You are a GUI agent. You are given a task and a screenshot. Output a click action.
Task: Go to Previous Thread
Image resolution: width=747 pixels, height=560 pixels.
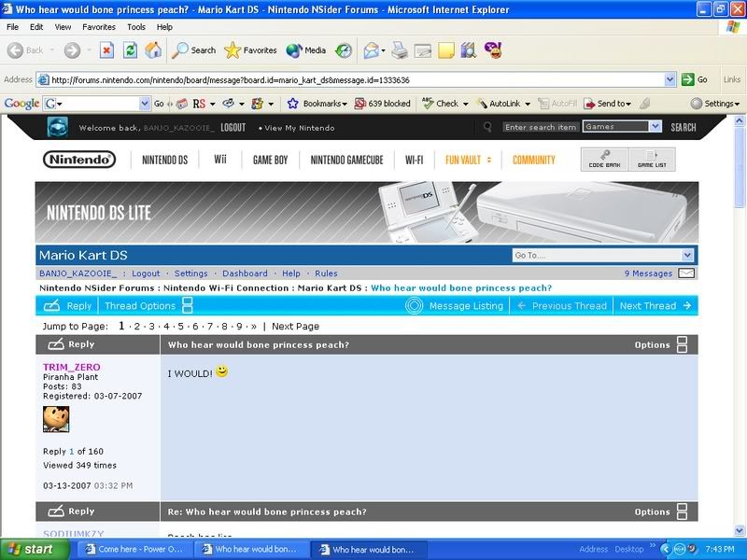pyautogui.click(x=562, y=306)
